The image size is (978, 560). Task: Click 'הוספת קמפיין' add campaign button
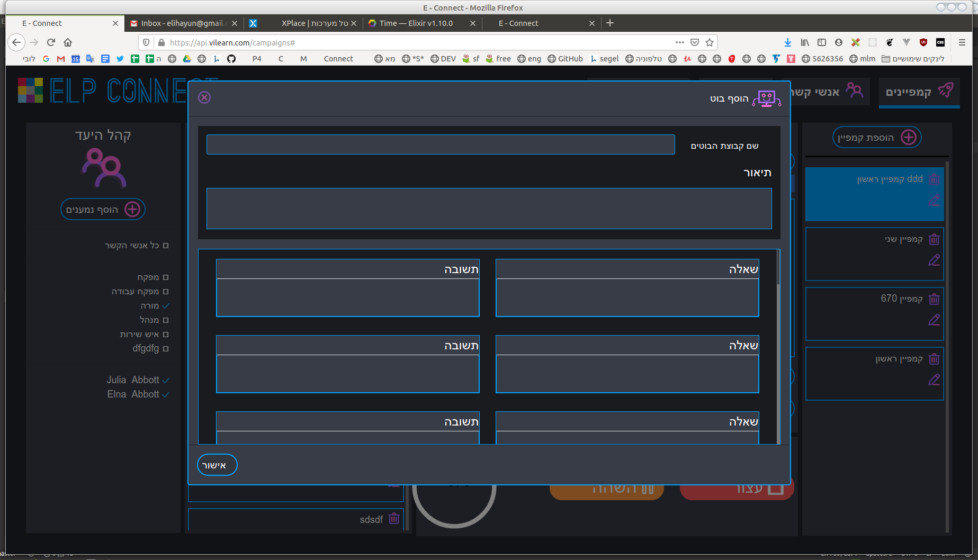(x=877, y=138)
